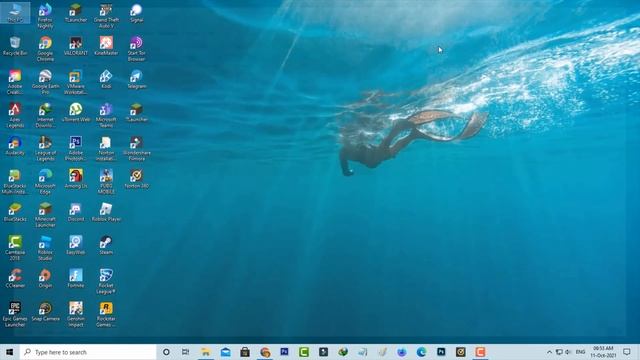Click the Internet Download Manager shortcut
Viewport: 640px width, 360px height.
(x=45, y=115)
